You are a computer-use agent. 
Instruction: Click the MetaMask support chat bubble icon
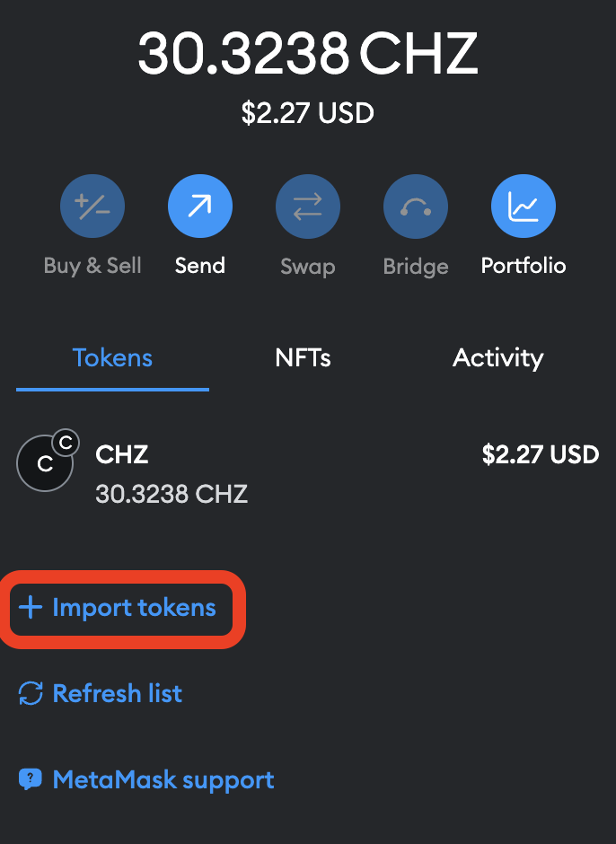31,779
